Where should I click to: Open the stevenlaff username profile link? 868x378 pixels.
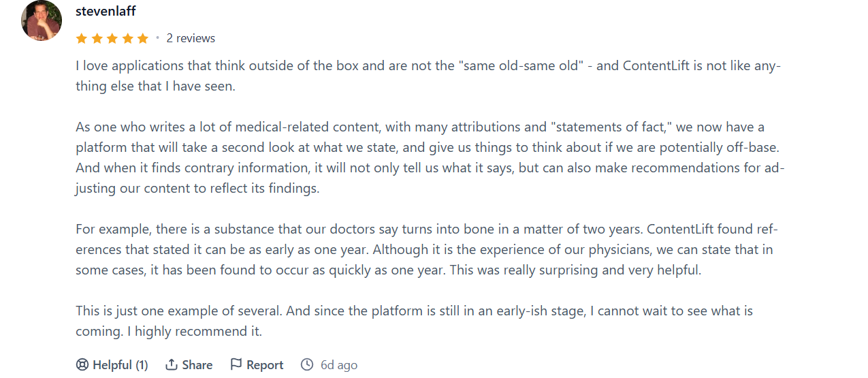[106, 12]
